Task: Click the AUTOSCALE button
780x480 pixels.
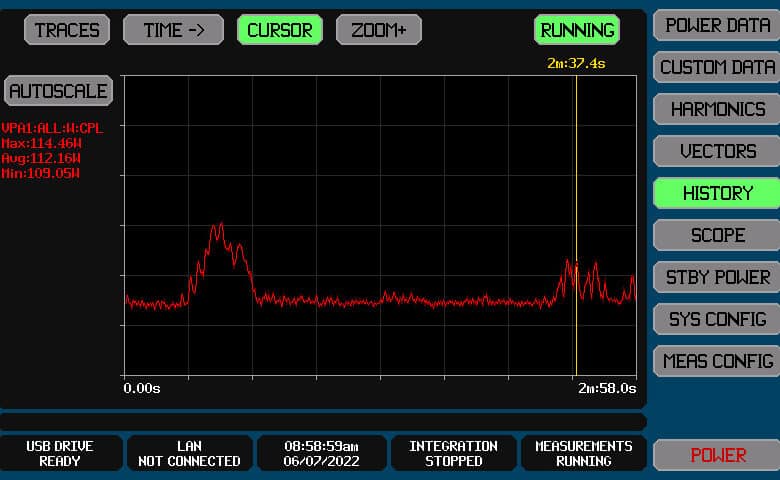Action: [x=58, y=91]
